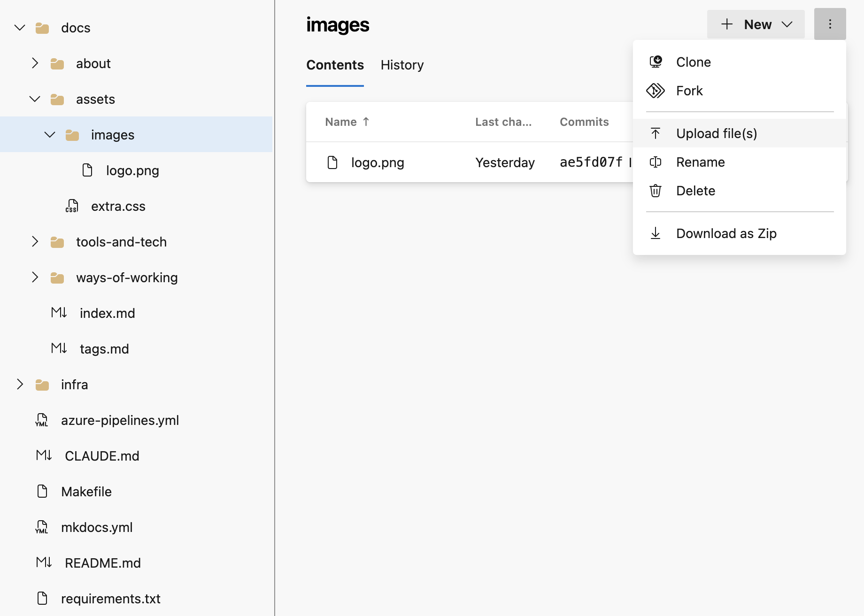Switch to the History tab

(402, 65)
